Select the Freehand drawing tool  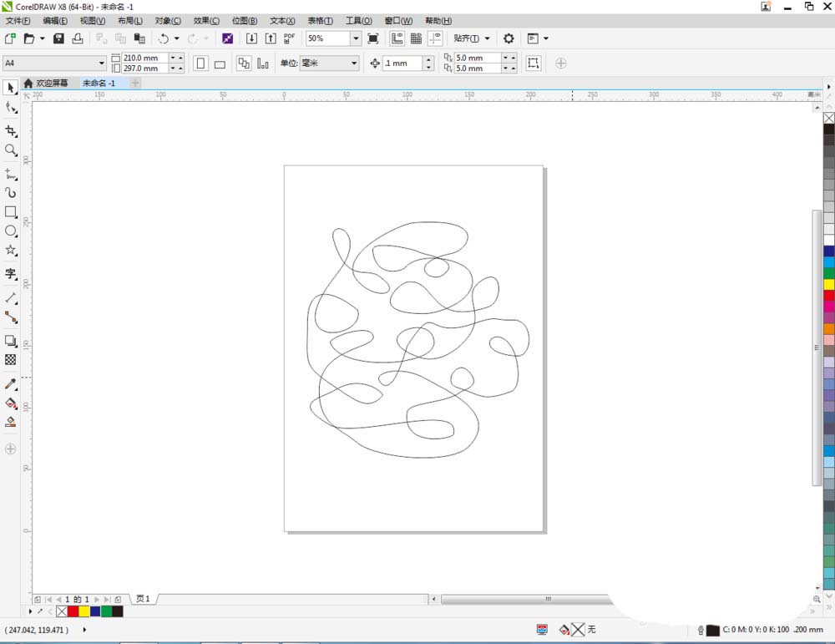10,174
